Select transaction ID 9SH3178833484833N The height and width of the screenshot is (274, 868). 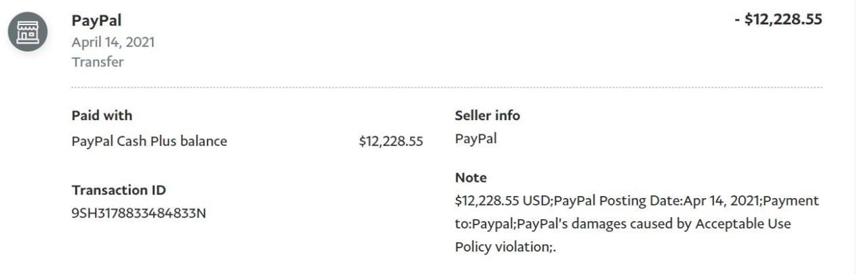(x=139, y=213)
